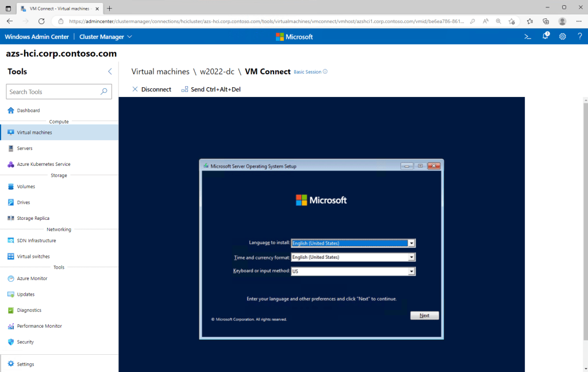Type in the Search Tools field
The image size is (588, 372).
[x=52, y=92]
